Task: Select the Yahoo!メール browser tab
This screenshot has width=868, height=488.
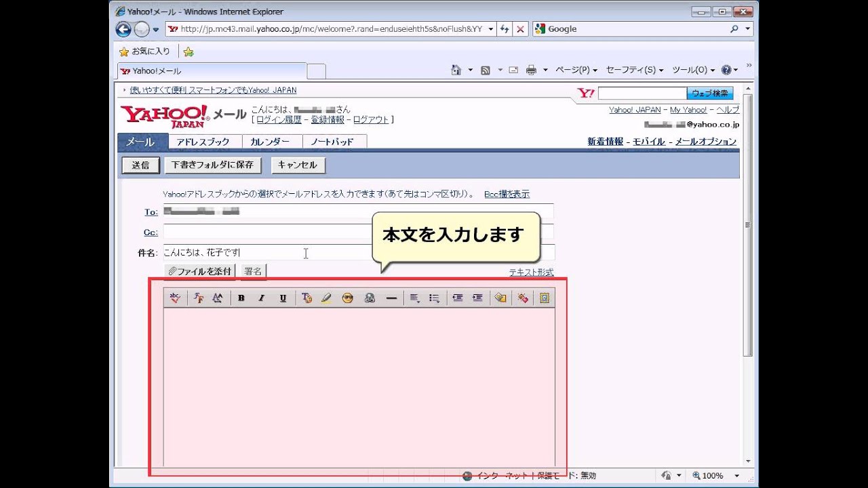Action: pos(212,70)
